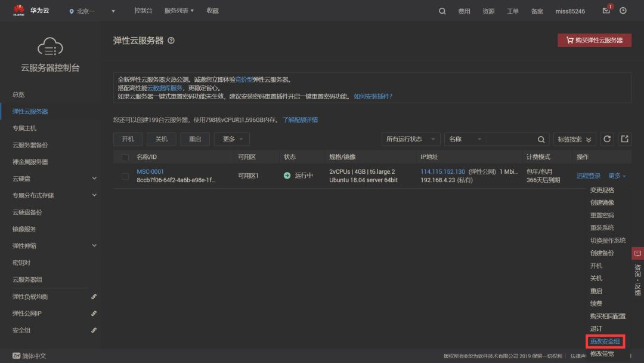Open the 名称 search type dropdown
Screen dimensions: 644x363
[x=465, y=139]
